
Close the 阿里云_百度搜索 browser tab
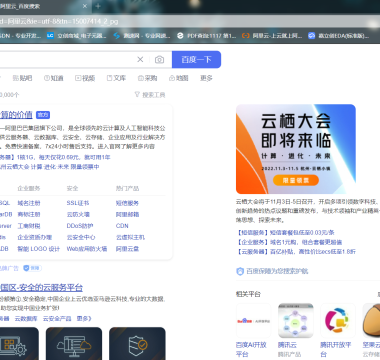click(x=85, y=6)
